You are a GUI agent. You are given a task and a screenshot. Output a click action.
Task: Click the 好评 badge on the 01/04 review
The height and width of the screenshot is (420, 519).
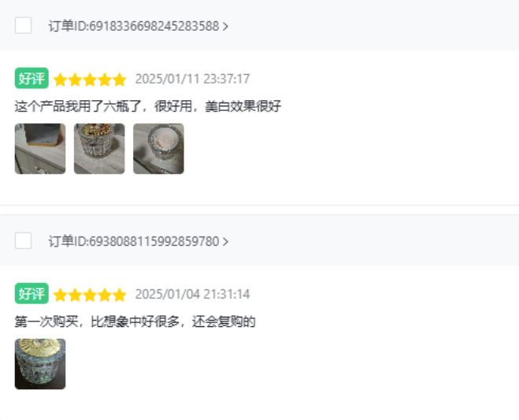point(32,293)
